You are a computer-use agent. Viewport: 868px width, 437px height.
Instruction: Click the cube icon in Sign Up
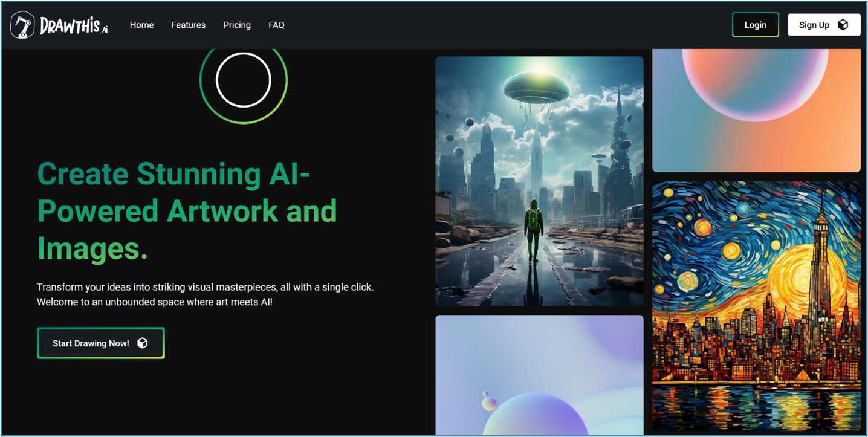[x=843, y=25]
